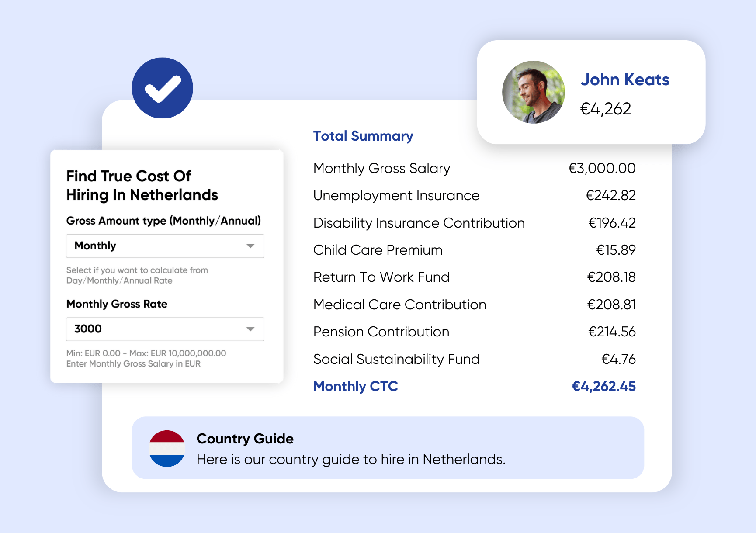Click the Monthly CTC total value

tap(604, 386)
